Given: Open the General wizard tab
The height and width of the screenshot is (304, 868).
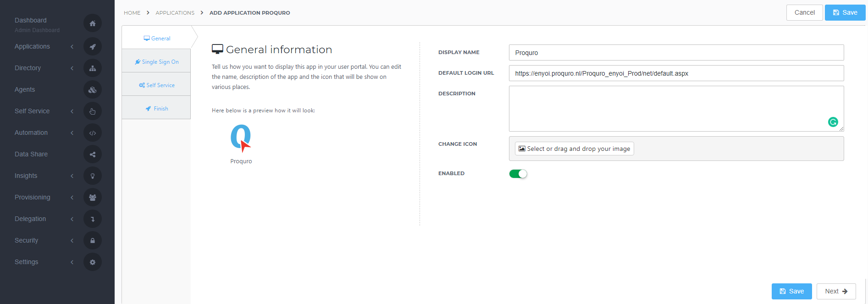Looking at the screenshot, I should (157, 39).
